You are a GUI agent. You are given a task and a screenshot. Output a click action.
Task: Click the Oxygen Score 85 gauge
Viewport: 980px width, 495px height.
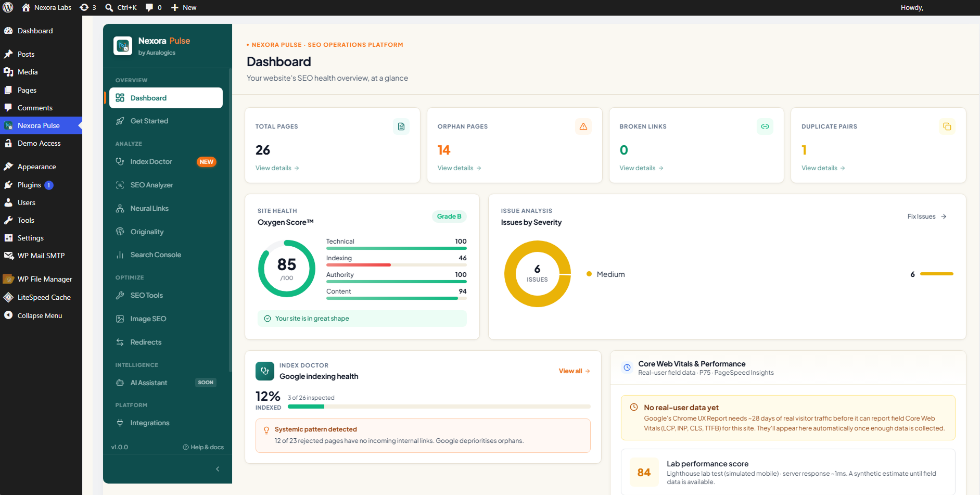287,269
